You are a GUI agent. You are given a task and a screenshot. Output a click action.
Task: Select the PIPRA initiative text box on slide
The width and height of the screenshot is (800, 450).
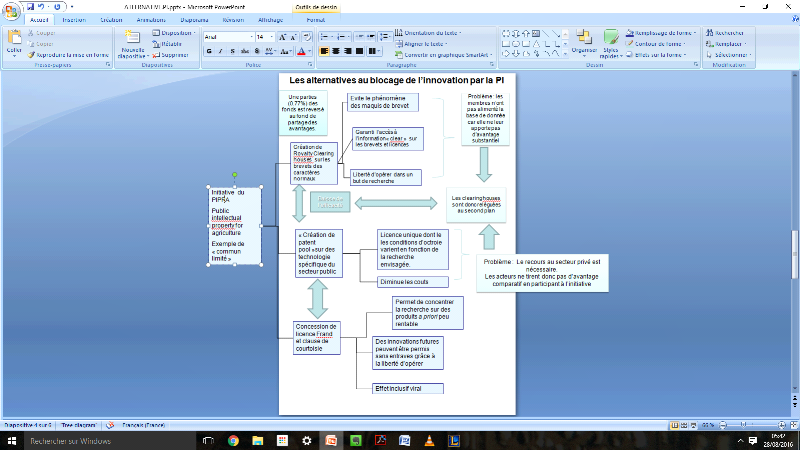click(235, 224)
